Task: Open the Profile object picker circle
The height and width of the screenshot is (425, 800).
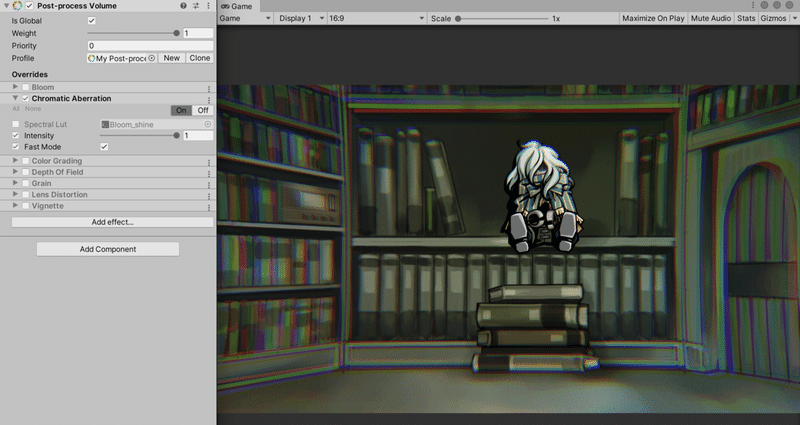Action: (x=152, y=58)
